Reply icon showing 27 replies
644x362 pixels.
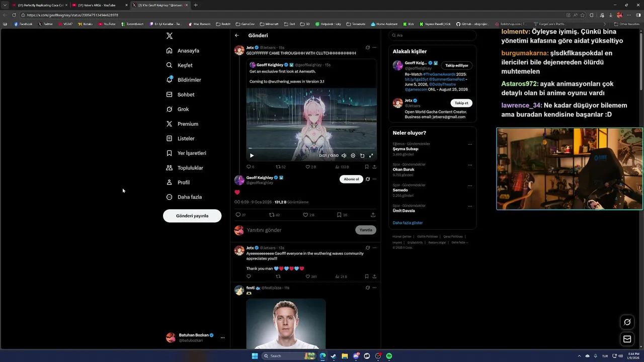pos(240,215)
